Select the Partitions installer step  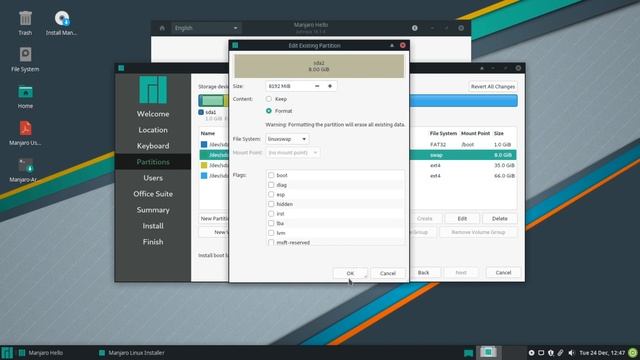[153, 162]
